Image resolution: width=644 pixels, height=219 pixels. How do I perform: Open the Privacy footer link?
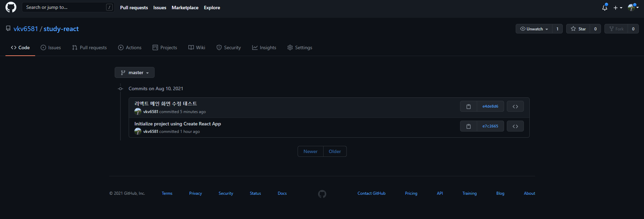[x=196, y=193]
